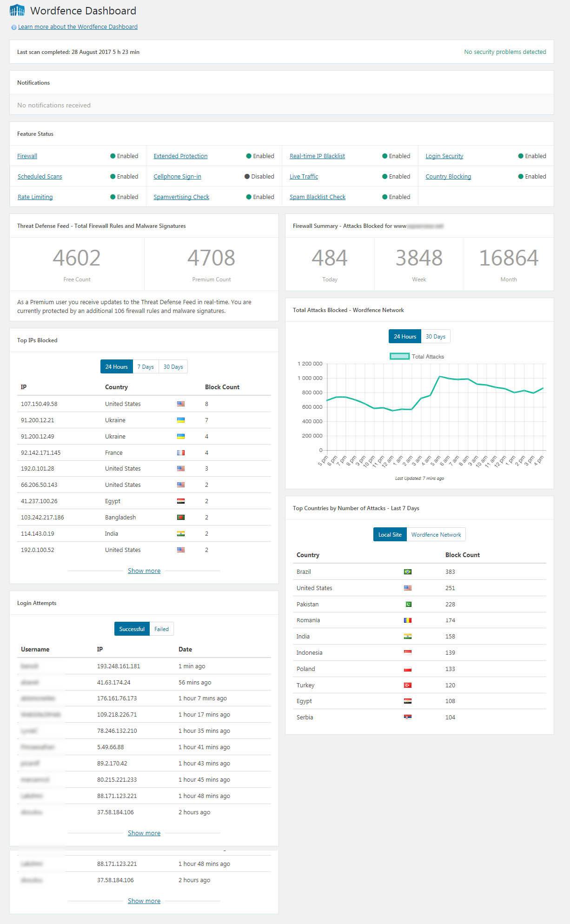Open the Live Traffic feature link
The height and width of the screenshot is (924, 570).
[x=304, y=177]
